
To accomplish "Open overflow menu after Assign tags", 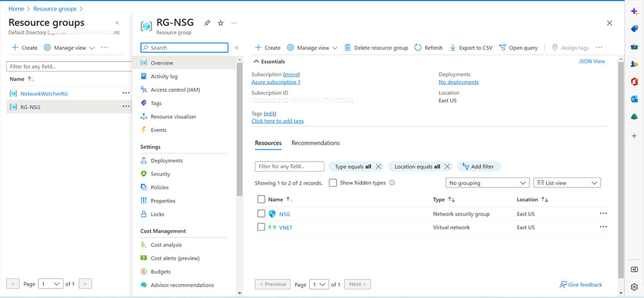I will [599, 48].
